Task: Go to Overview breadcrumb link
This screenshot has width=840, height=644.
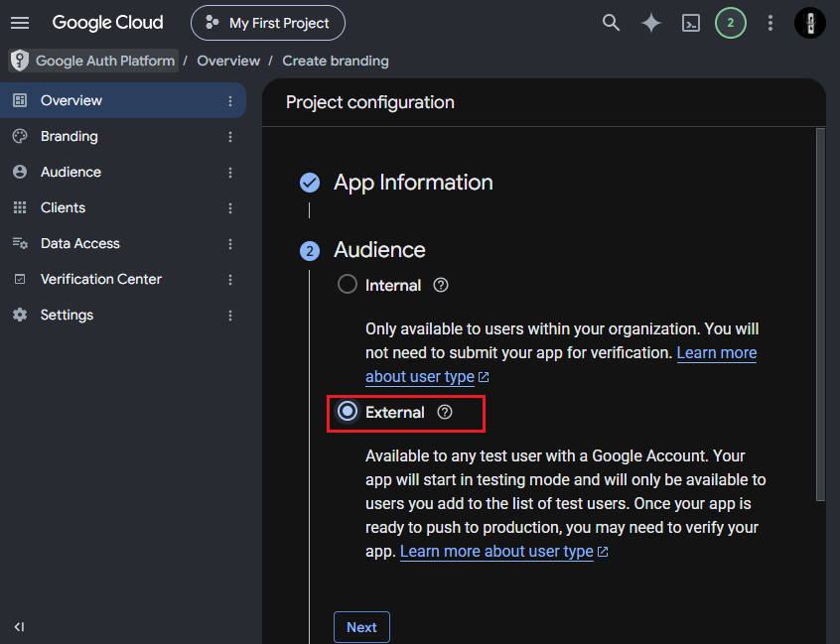Action: coord(228,62)
